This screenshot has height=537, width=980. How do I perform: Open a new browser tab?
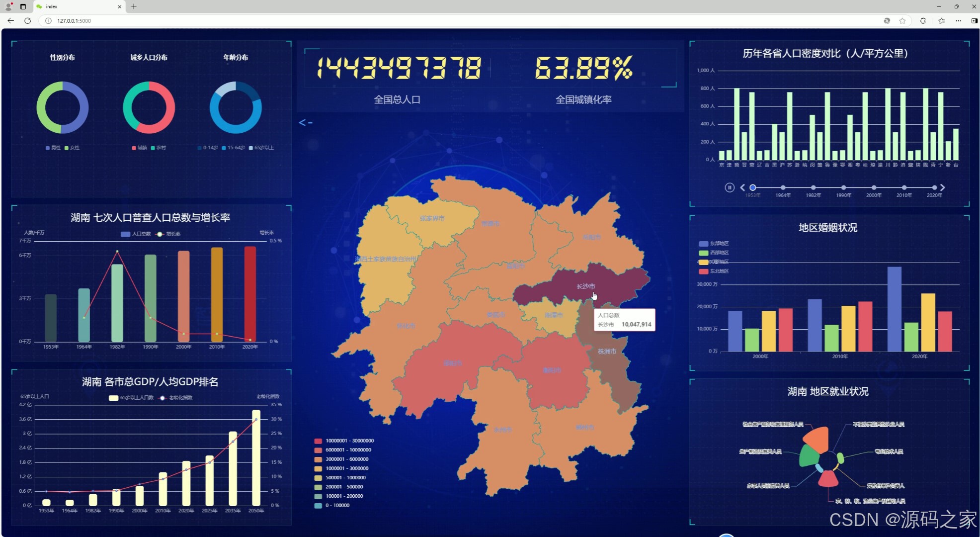[x=134, y=6]
